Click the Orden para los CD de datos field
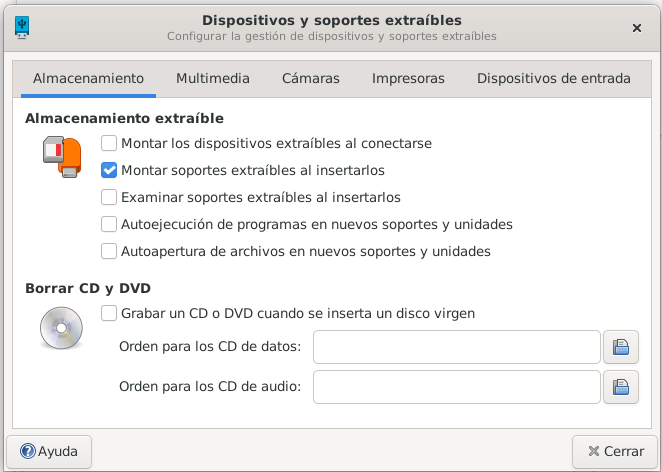This screenshot has width=662, height=472. (457, 348)
